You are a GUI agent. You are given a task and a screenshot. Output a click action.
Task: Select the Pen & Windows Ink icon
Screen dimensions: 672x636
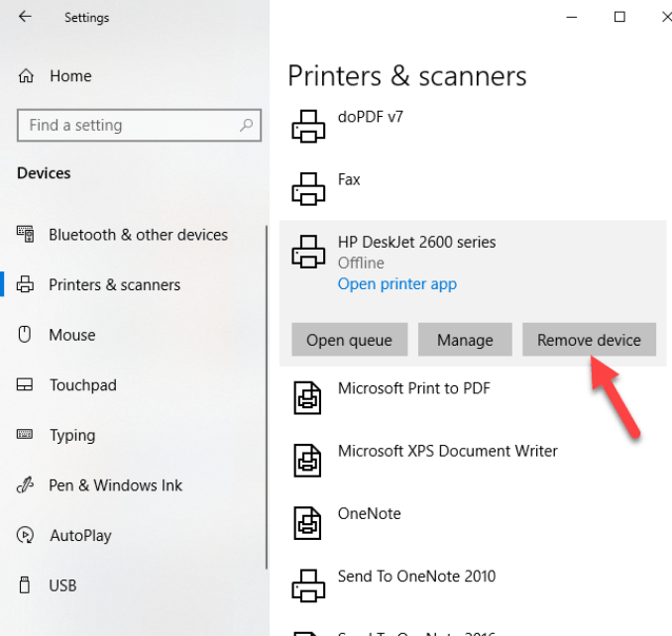pyautogui.click(x=25, y=484)
